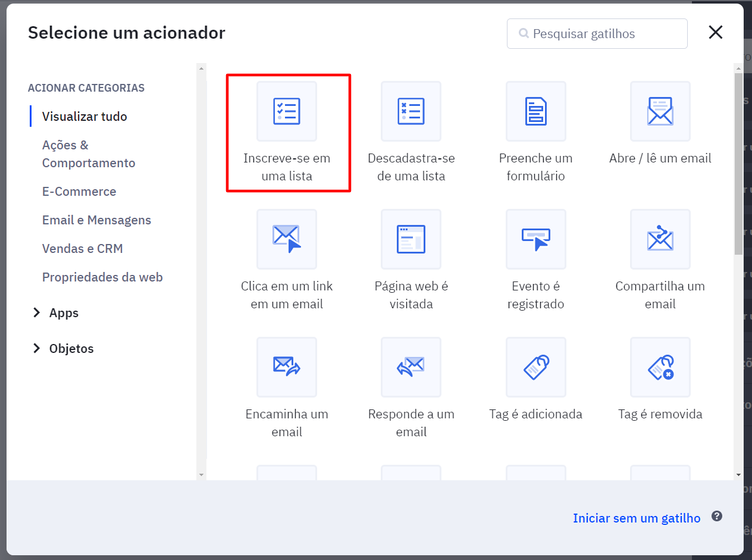
Task: Click the category sidebar scrollbar up arrow
Action: (x=201, y=68)
